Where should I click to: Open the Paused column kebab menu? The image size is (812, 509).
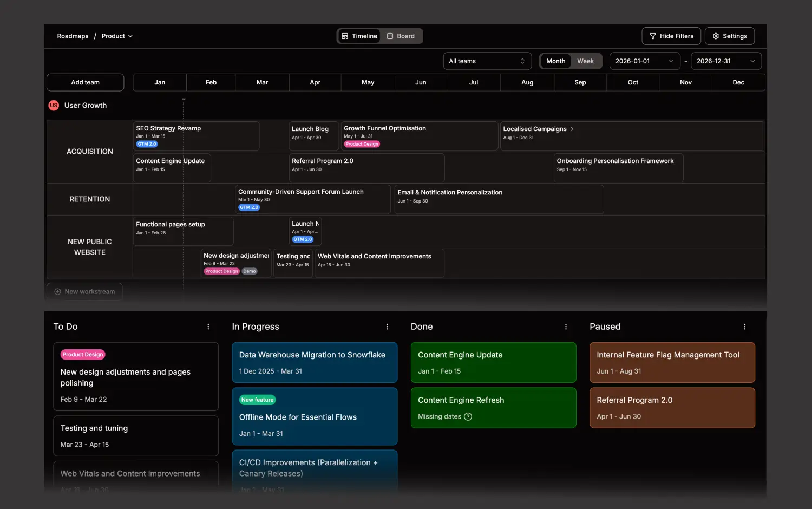(x=745, y=327)
